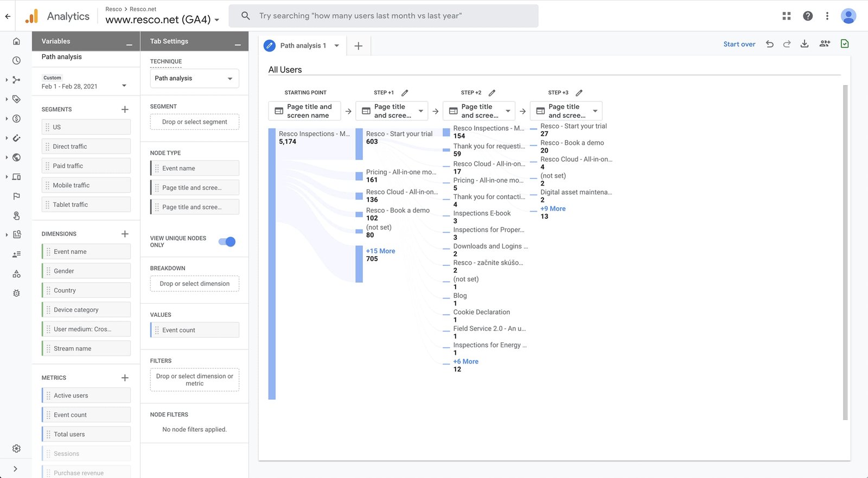Click the Device category dimension
The width and height of the screenshot is (868, 478).
[x=86, y=310]
